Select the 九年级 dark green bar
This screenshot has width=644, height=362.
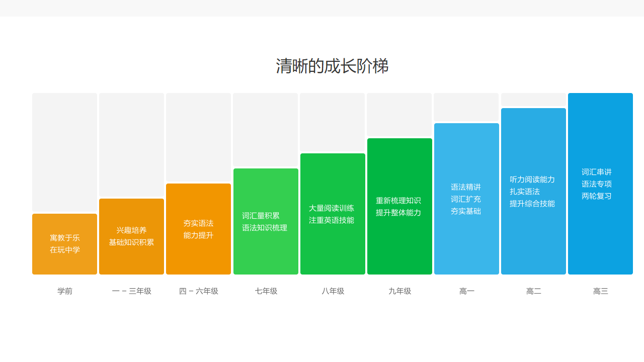click(399, 205)
